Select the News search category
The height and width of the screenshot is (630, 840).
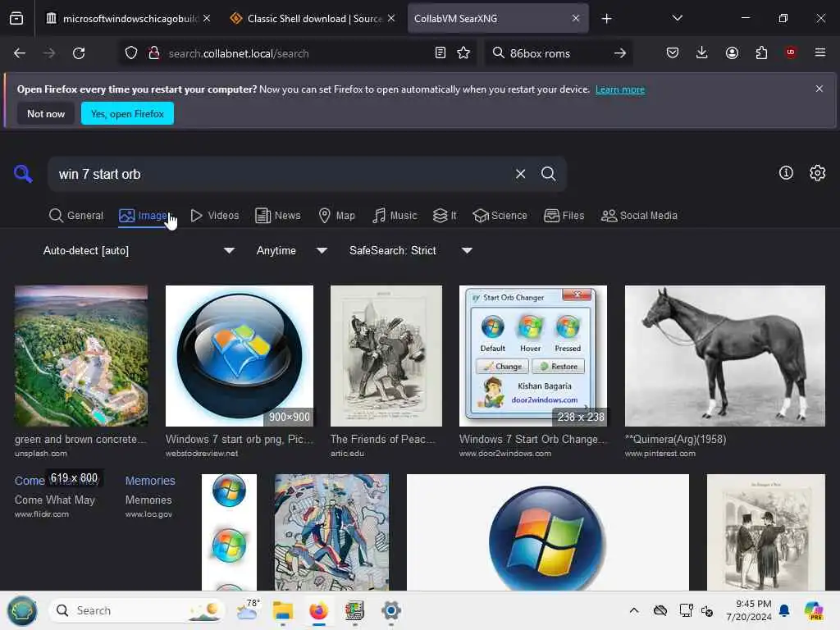pyautogui.click(x=278, y=216)
